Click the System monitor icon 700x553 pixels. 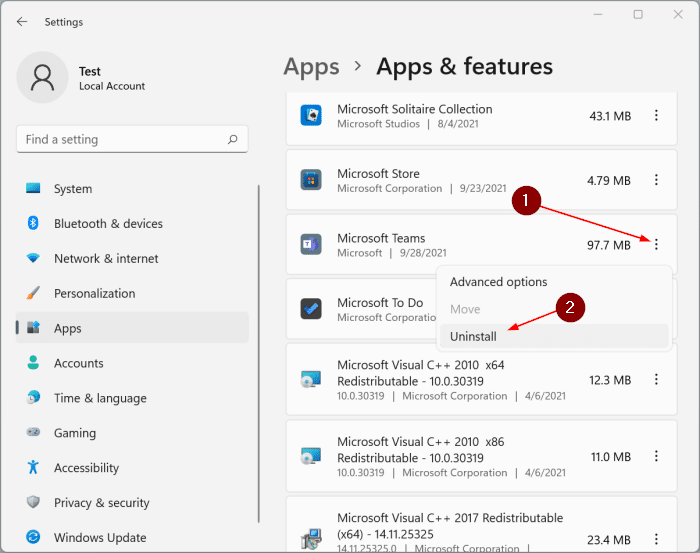(33, 188)
